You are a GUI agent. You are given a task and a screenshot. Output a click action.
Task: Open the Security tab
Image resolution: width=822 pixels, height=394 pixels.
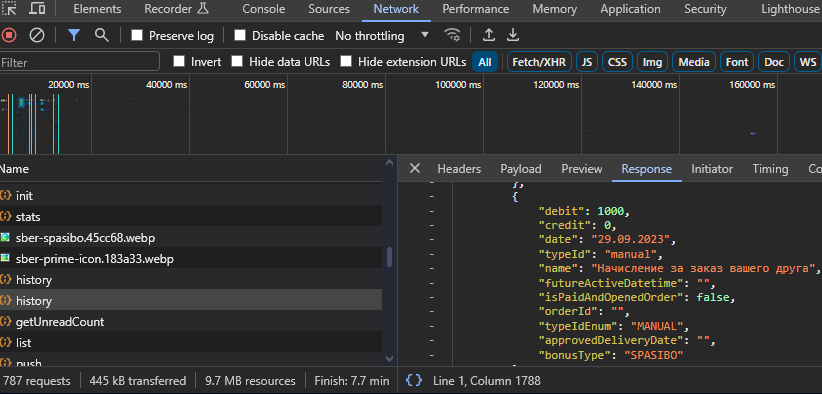coord(705,9)
